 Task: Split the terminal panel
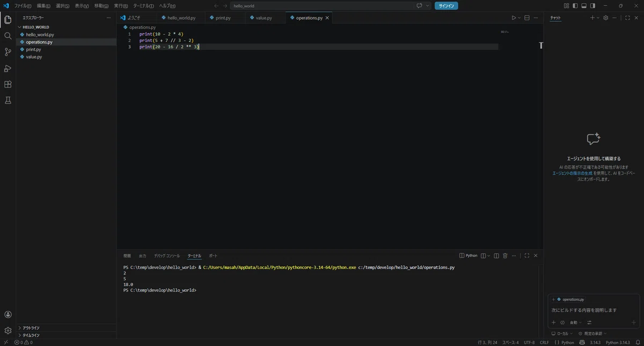coord(496,256)
